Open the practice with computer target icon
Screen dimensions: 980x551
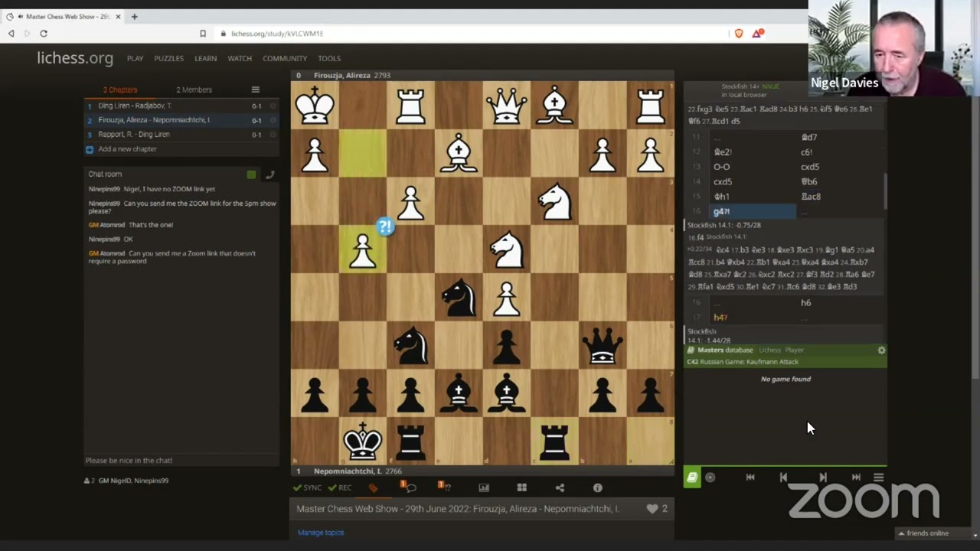pyautogui.click(x=710, y=477)
